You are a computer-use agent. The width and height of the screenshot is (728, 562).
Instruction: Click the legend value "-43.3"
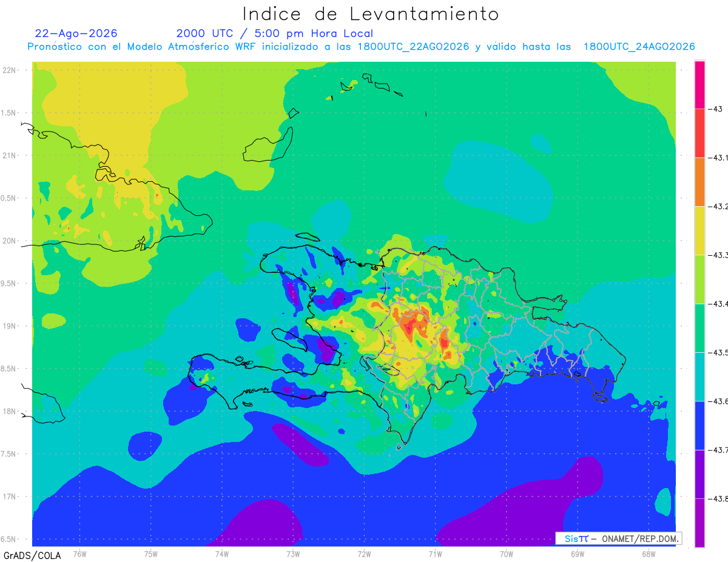(x=718, y=255)
